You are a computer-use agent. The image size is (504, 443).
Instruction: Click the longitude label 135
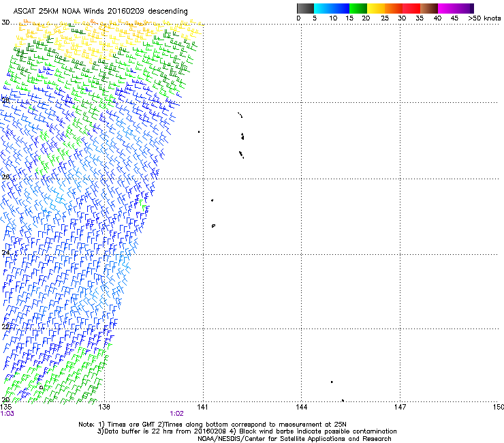point(6,407)
